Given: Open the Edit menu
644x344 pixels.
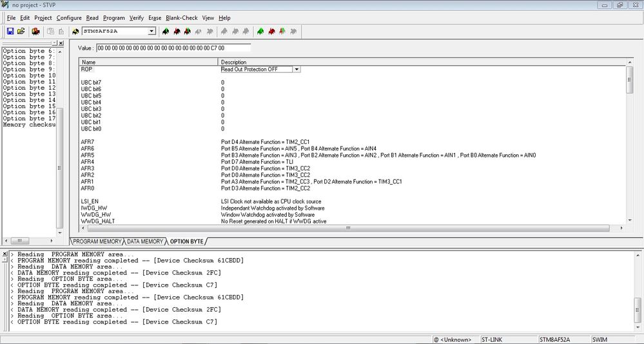Looking at the screenshot, I should [24, 18].
